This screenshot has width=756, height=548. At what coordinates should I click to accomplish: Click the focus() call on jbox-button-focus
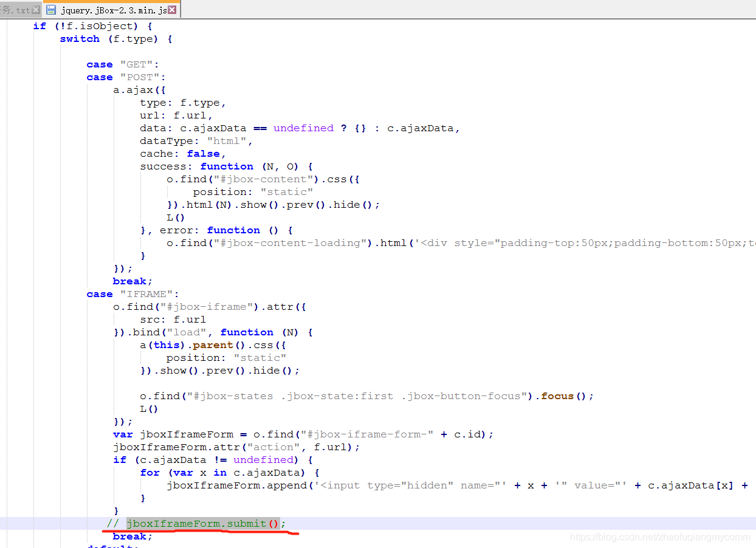(556, 396)
